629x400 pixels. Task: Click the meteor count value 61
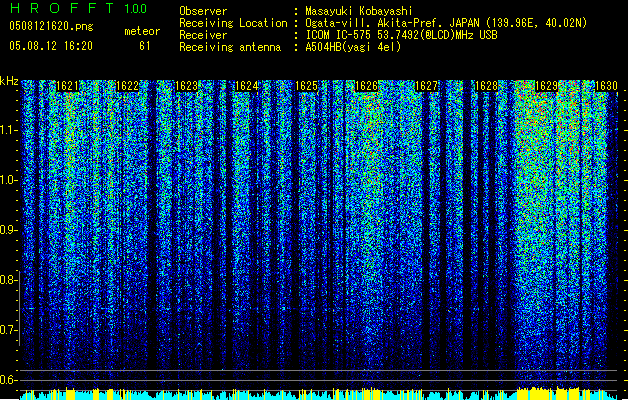[145, 46]
